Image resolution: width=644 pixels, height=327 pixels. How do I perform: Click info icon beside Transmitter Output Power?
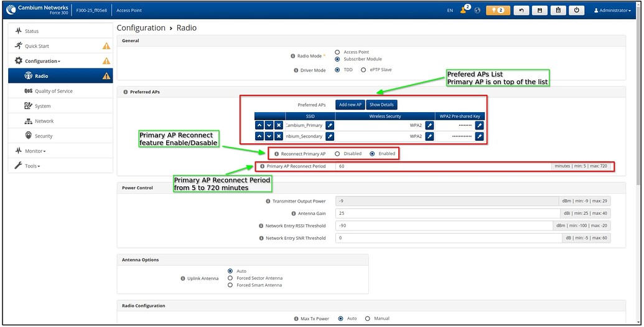268,201
